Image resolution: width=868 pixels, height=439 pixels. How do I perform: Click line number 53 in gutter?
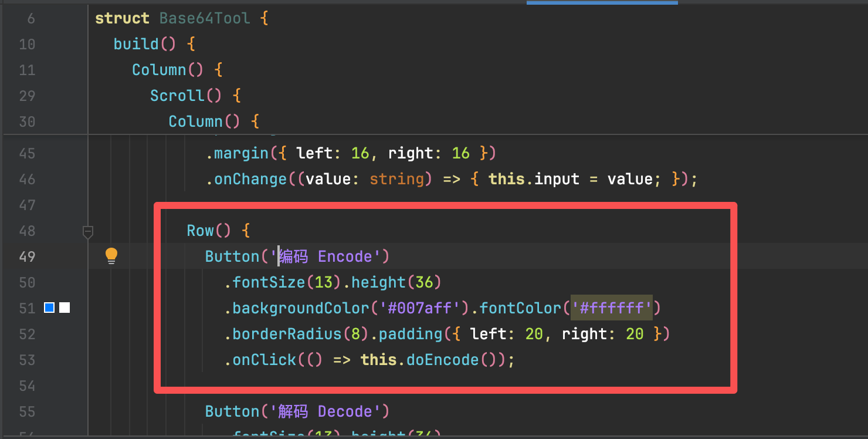pos(27,360)
